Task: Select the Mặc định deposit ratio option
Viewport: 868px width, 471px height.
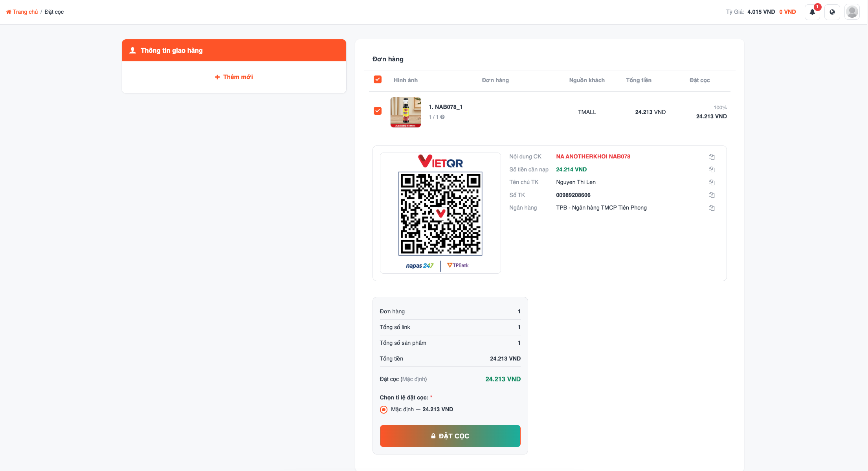Action: point(384,410)
